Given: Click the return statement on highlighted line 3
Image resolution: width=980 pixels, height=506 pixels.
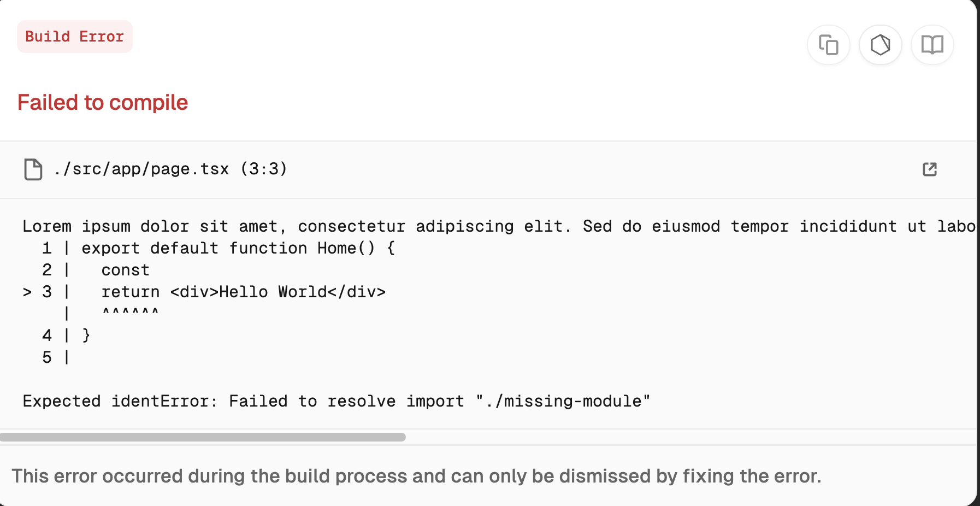Looking at the screenshot, I should click(243, 292).
